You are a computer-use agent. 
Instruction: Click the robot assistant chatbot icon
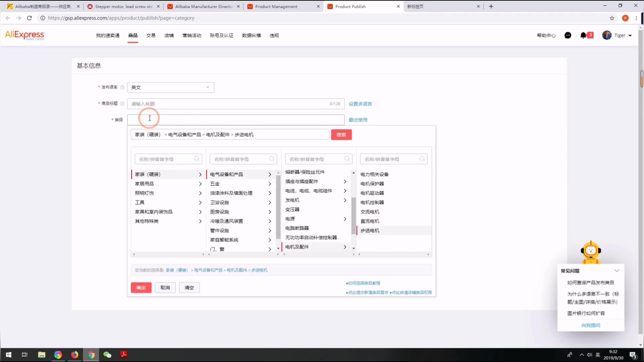click(x=591, y=251)
